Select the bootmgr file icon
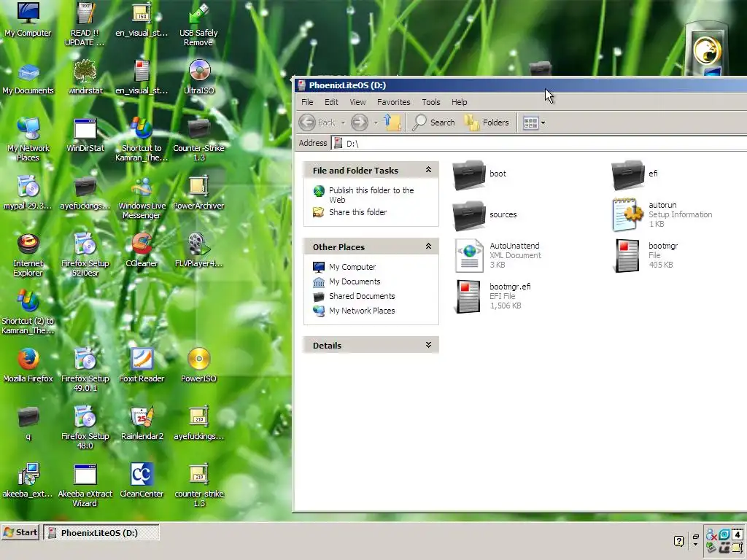Image resolution: width=747 pixels, height=560 pixels. pyautogui.click(x=627, y=256)
